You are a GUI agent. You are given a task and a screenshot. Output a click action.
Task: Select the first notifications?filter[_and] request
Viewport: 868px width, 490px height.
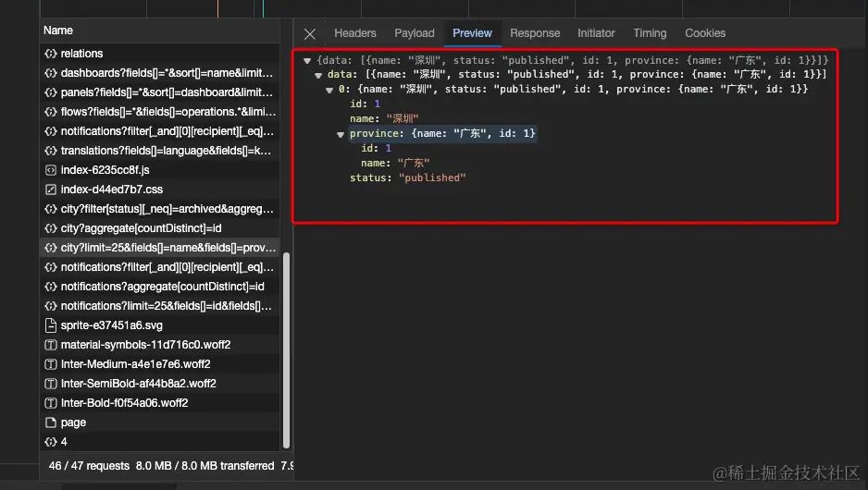pyautogui.click(x=160, y=131)
